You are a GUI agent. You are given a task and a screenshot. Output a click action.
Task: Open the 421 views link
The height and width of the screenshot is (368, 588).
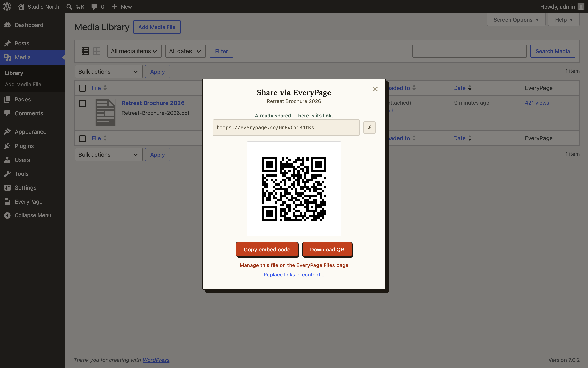point(537,103)
